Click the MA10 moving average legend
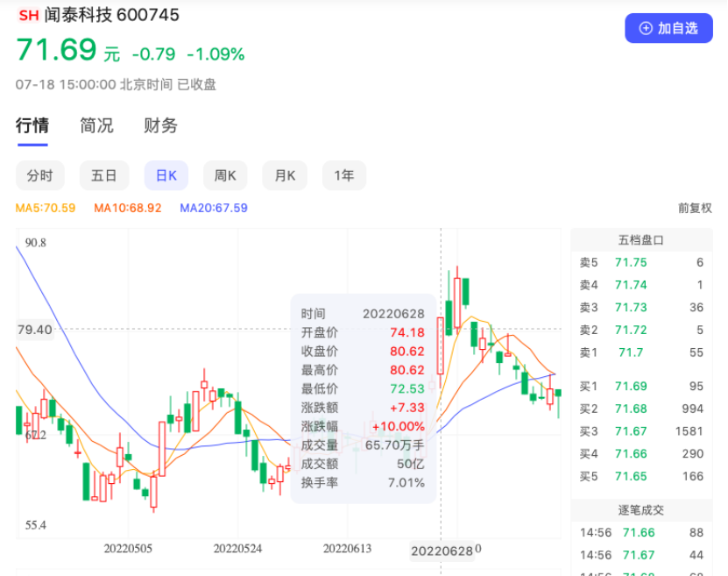 pos(127,208)
